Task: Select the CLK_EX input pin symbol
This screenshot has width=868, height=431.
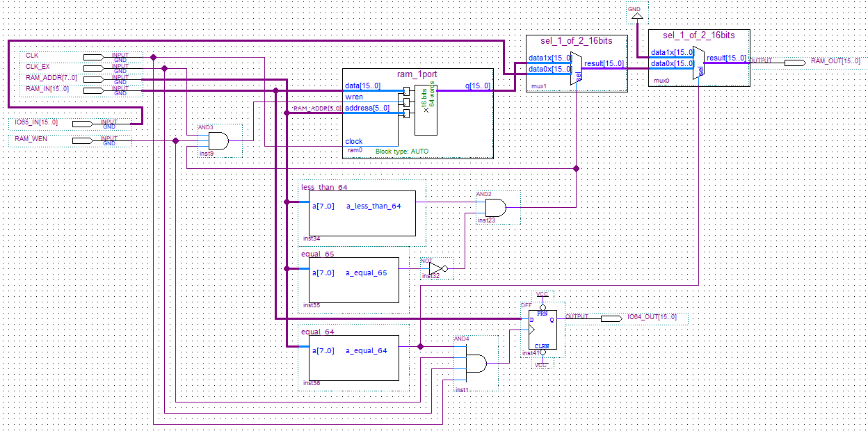Action: coord(93,68)
